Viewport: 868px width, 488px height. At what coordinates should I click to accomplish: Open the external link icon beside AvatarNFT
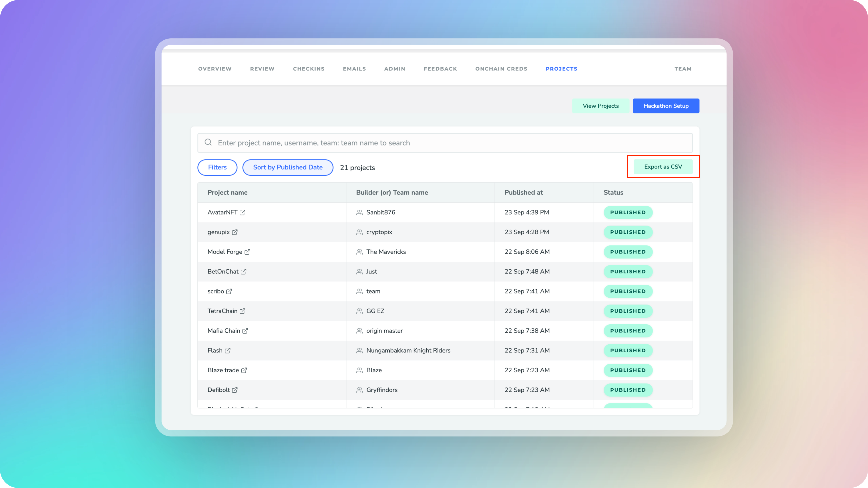(242, 213)
